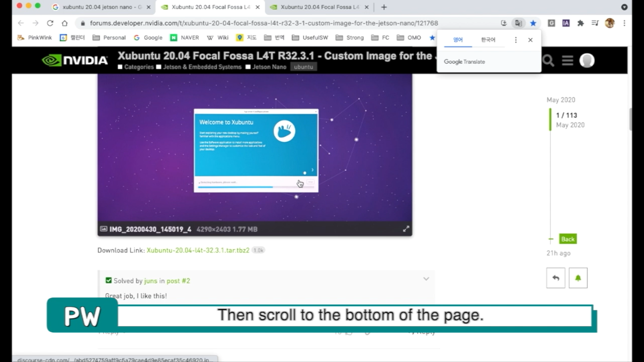Toggle the Google Translate address bar icon
The height and width of the screenshot is (362, 644).
click(518, 23)
